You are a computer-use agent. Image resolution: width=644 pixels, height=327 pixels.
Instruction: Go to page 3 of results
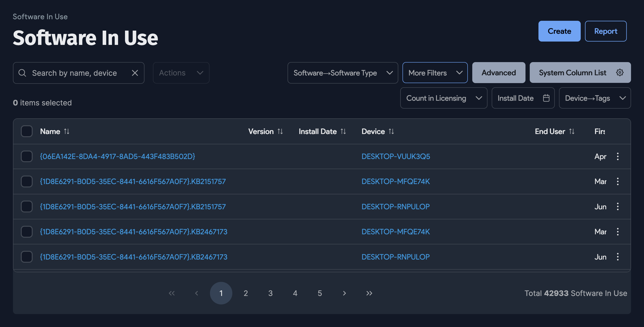click(271, 293)
